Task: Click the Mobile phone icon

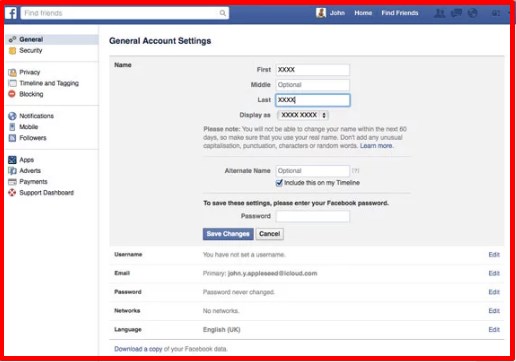Action: pyautogui.click(x=12, y=127)
